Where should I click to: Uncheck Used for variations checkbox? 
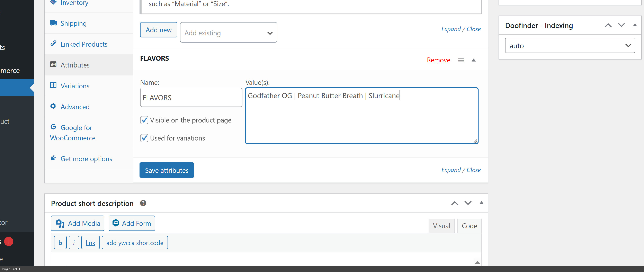pyautogui.click(x=144, y=138)
